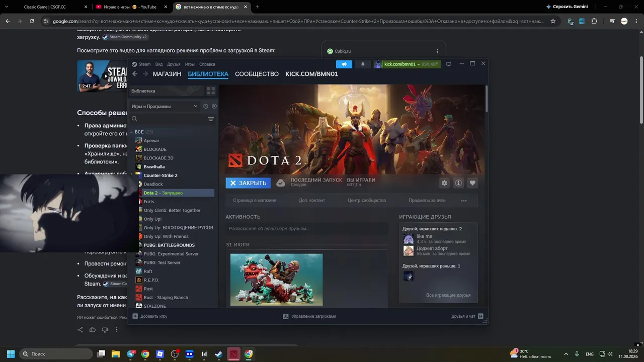Click the Steam forward arrow

click(145, 74)
